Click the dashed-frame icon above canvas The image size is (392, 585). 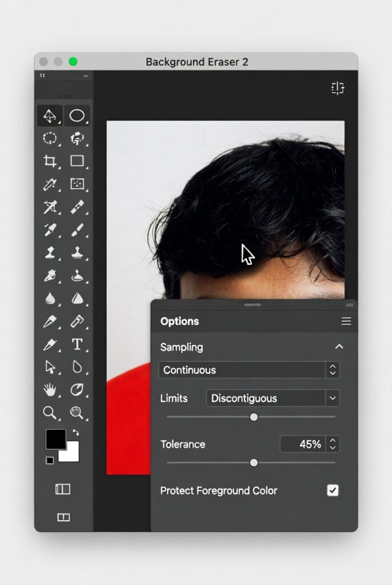point(338,88)
